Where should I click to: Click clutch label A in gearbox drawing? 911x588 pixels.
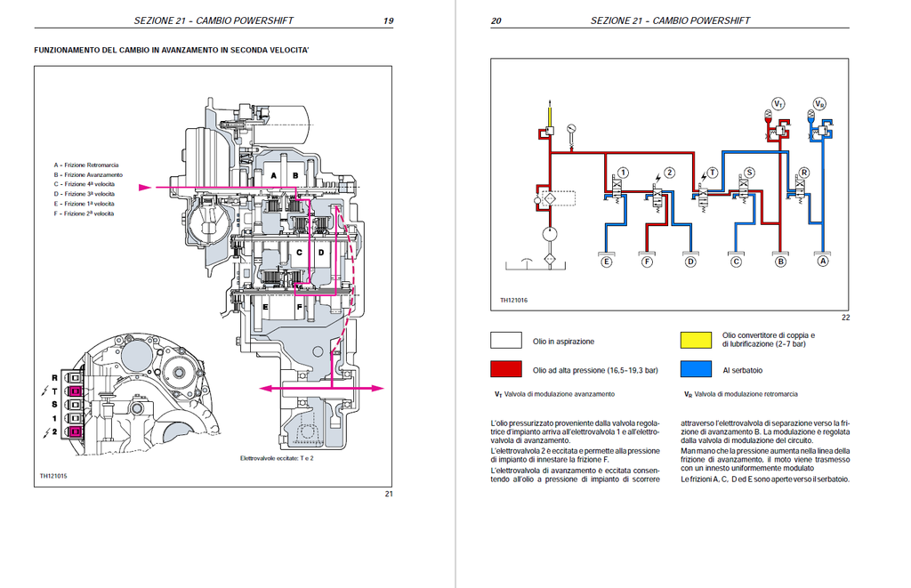pos(274,175)
